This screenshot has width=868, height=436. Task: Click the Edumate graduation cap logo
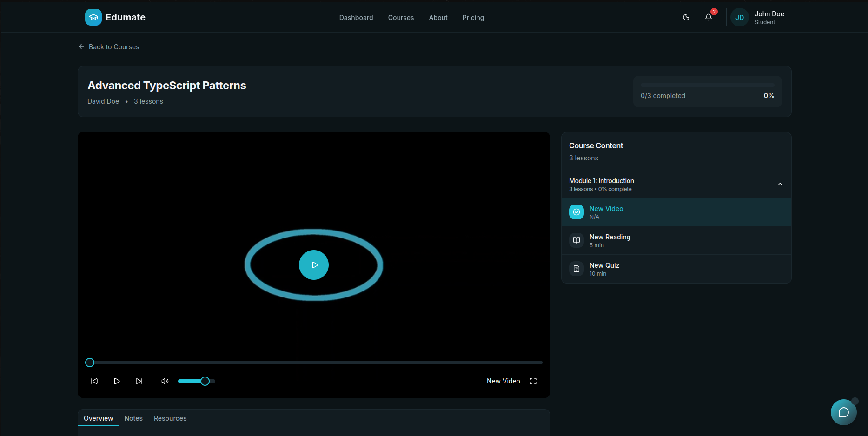(93, 17)
